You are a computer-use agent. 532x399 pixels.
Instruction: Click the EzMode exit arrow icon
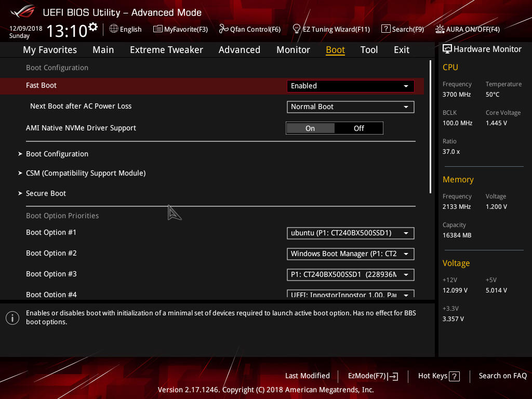click(x=393, y=376)
